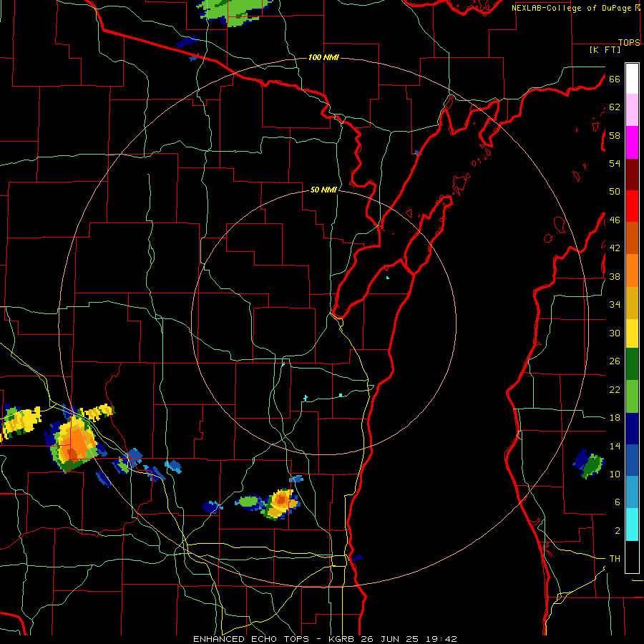Click the '19:42' time in caption
Viewport: 644px width, 644px height.
tap(441, 639)
